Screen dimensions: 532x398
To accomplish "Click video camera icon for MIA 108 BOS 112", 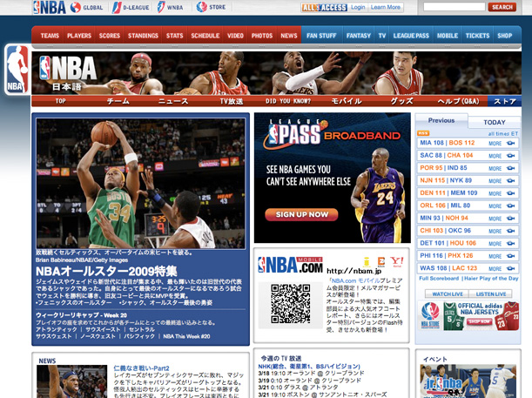I will pos(510,143).
